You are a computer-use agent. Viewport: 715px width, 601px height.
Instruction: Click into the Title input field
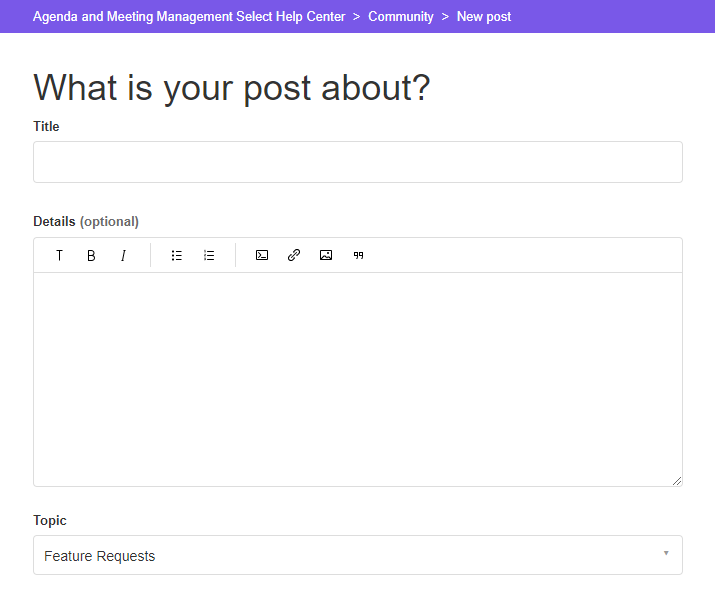point(358,162)
